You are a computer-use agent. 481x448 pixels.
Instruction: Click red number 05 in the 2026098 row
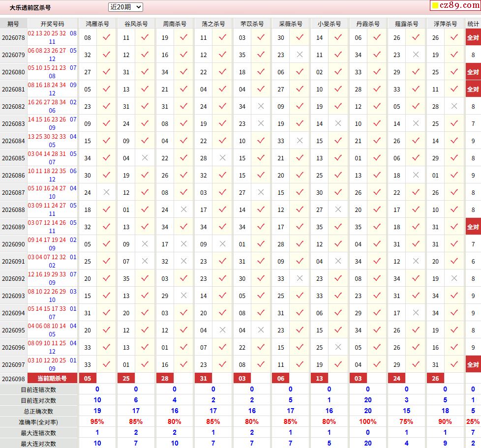[88, 378]
